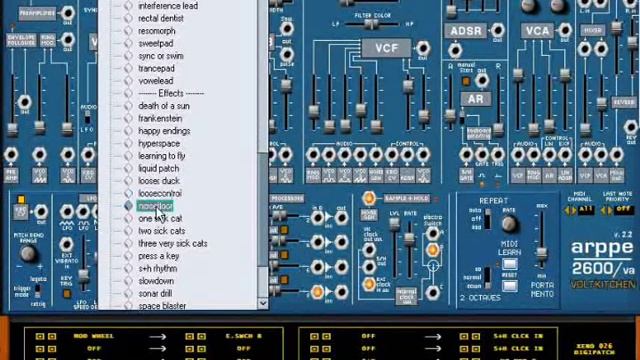
Task: Load the 'liquid patch' preset
Action: pos(158,169)
